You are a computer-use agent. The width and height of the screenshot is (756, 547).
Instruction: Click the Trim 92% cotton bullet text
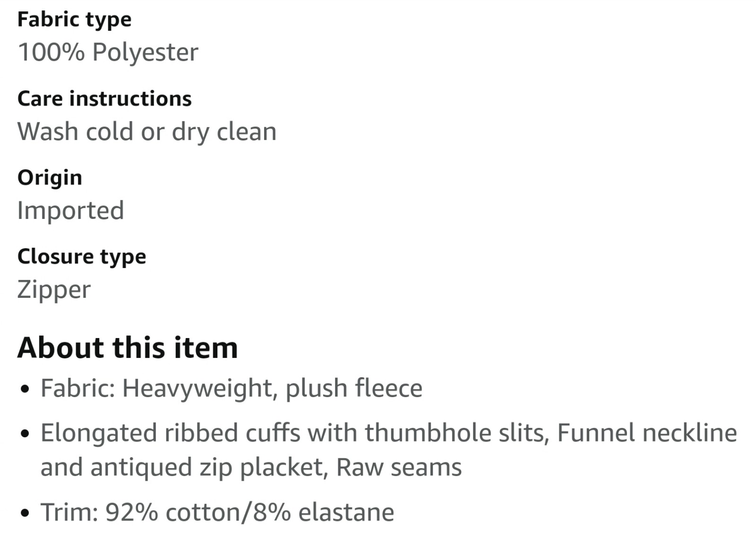pos(217,512)
